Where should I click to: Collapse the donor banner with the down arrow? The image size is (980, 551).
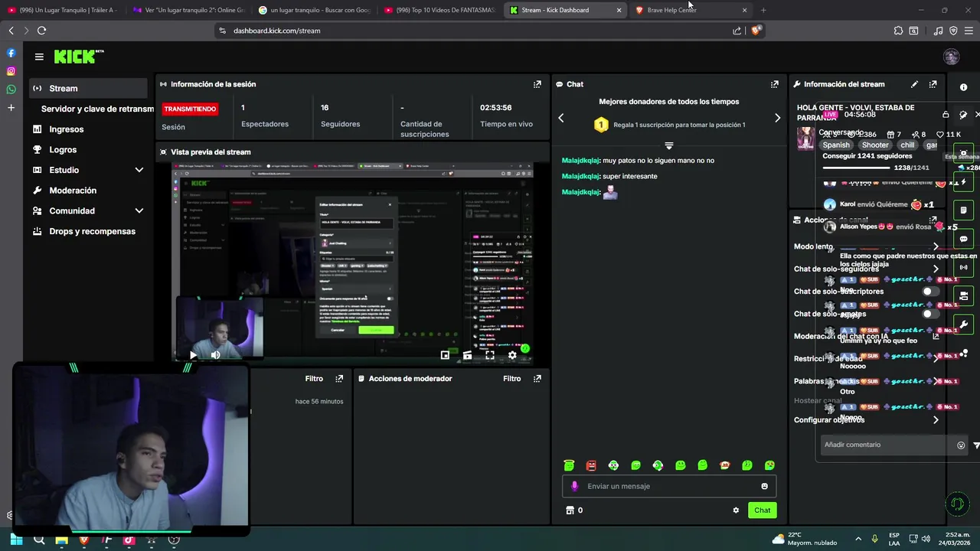pos(669,145)
